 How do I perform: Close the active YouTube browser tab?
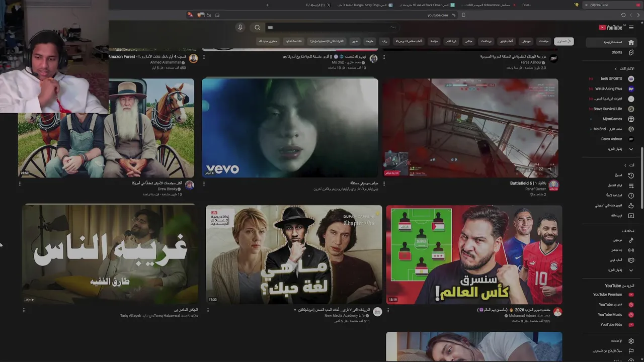(x=586, y=5)
